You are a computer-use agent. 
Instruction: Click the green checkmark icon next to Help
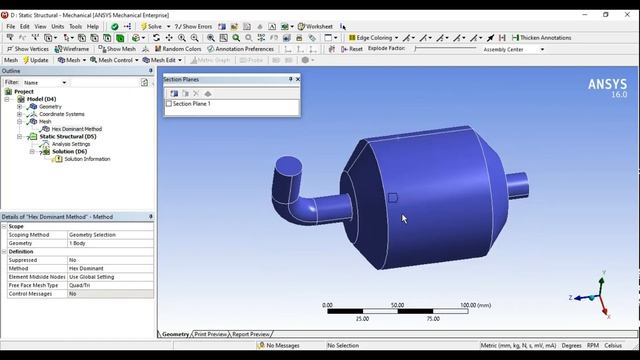pyautogui.click(x=115, y=27)
